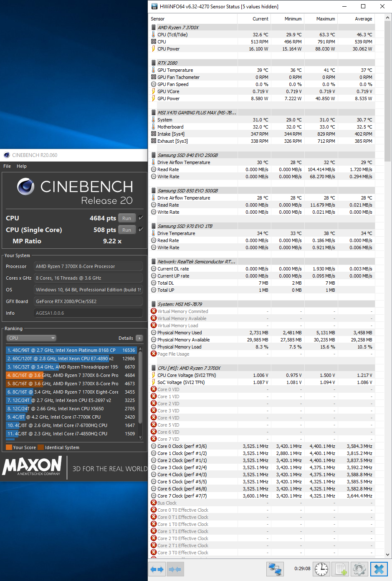Click the Core 7 Clock (perf #7/7) row

(262, 496)
